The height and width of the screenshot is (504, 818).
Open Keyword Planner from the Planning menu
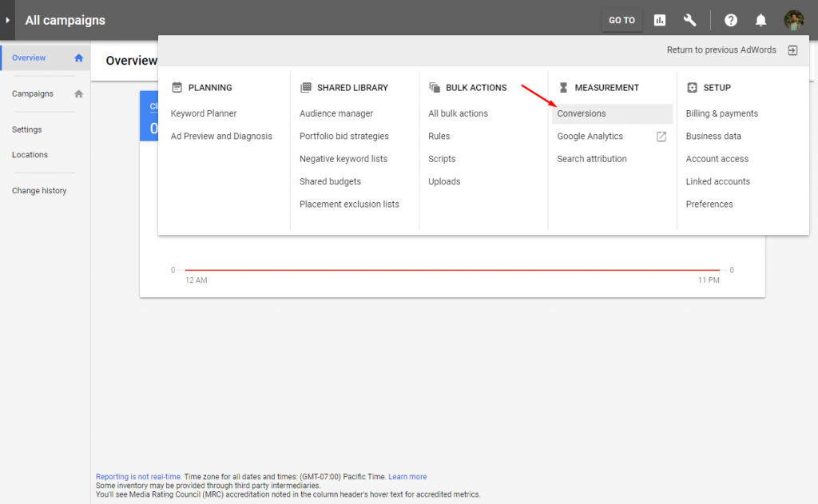click(x=204, y=113)
